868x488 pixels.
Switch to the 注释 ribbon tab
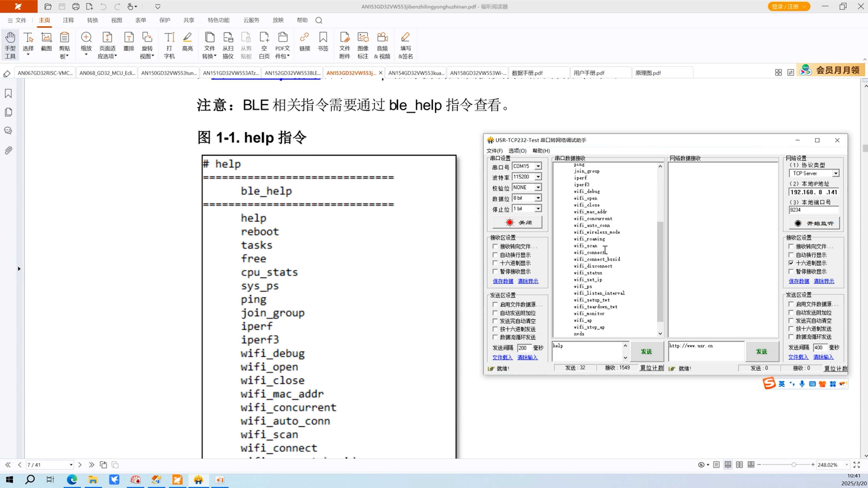point(68,20)
